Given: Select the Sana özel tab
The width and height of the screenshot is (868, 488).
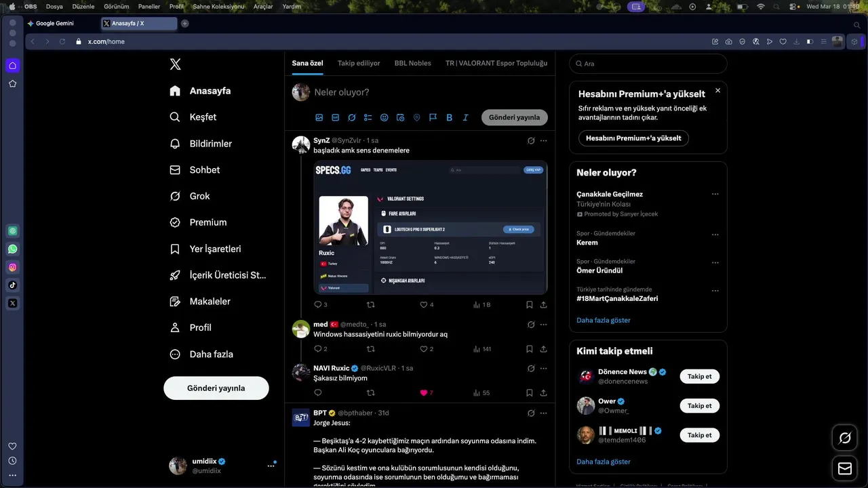Looking at the screenshot, I should 307,63.
